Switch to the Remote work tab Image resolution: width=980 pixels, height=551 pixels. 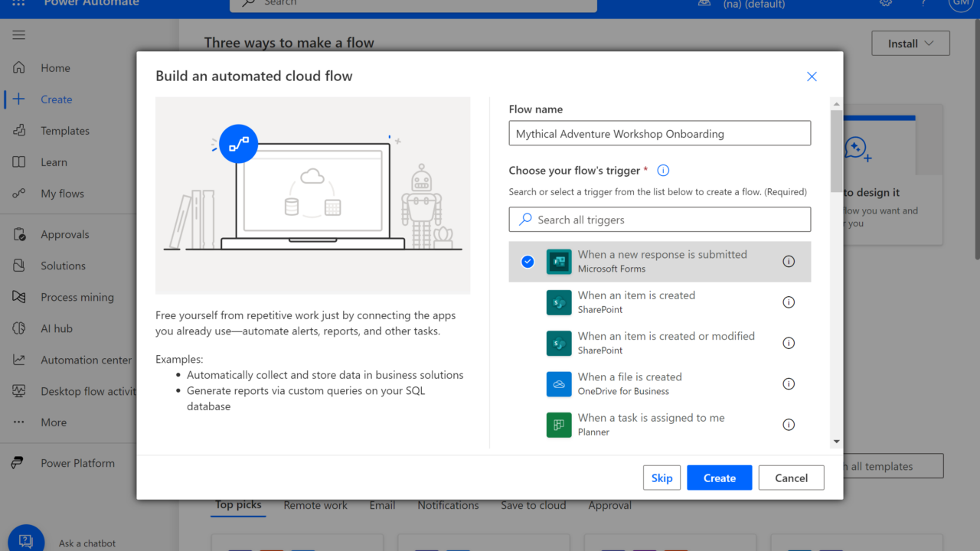[x=315, y=505]
